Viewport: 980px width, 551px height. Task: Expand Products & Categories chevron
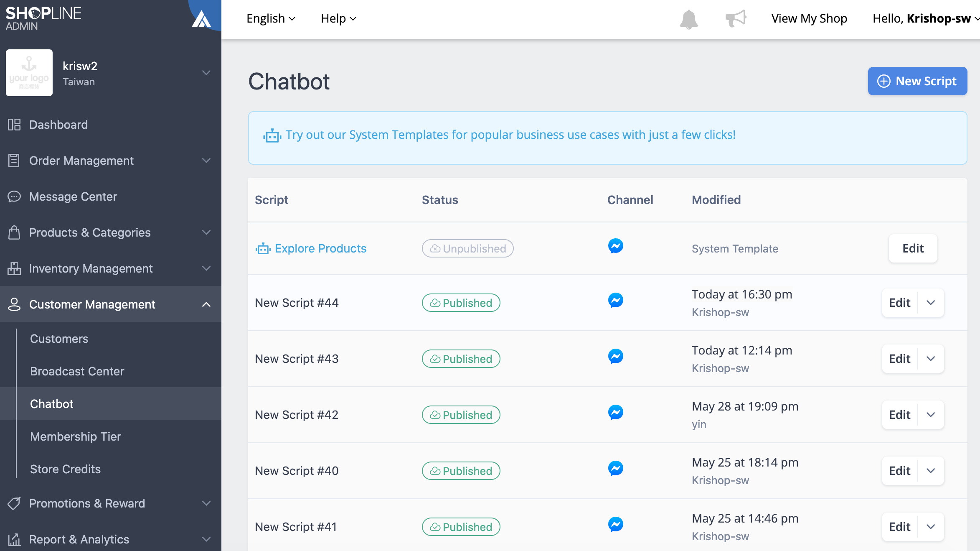point(206,232)
